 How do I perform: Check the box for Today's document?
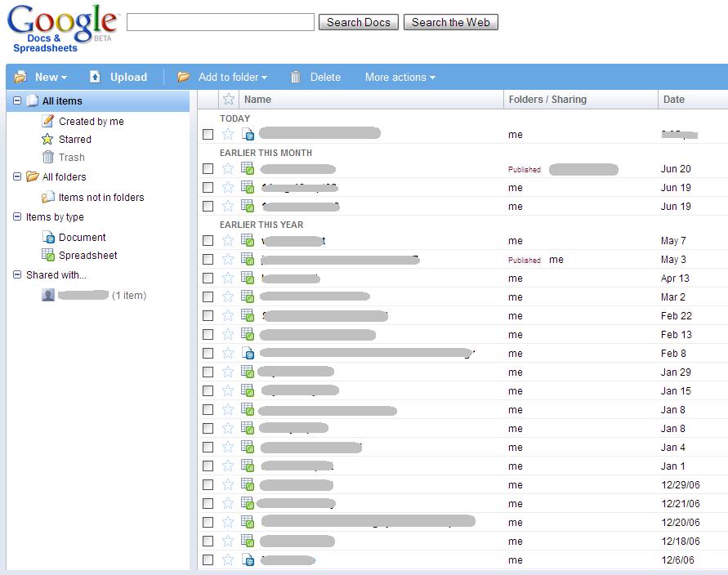(208, 135)
